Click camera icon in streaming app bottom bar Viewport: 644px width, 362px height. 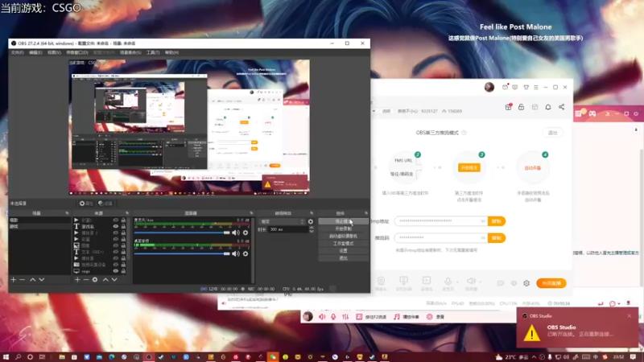coord(381,281)
